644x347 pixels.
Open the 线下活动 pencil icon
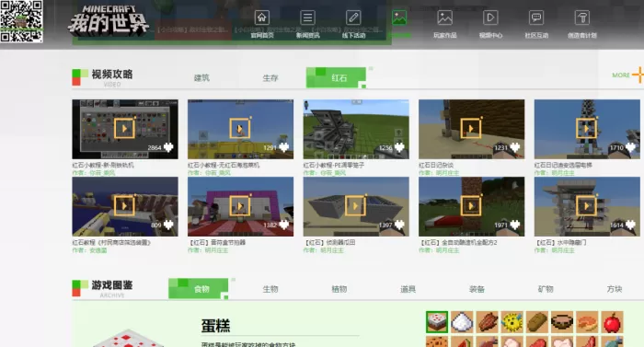pyautogui.click(x=353, y=18)
